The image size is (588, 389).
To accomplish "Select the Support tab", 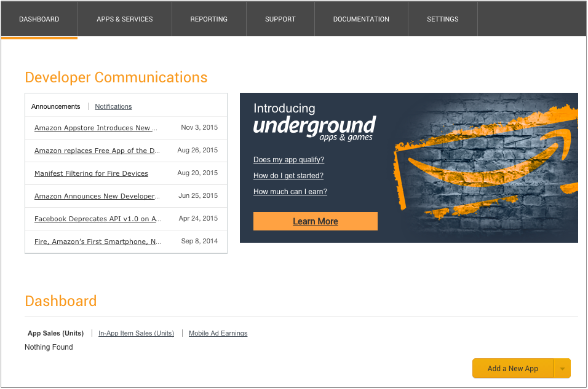I will pyautogui.click(x=280, y=19).
